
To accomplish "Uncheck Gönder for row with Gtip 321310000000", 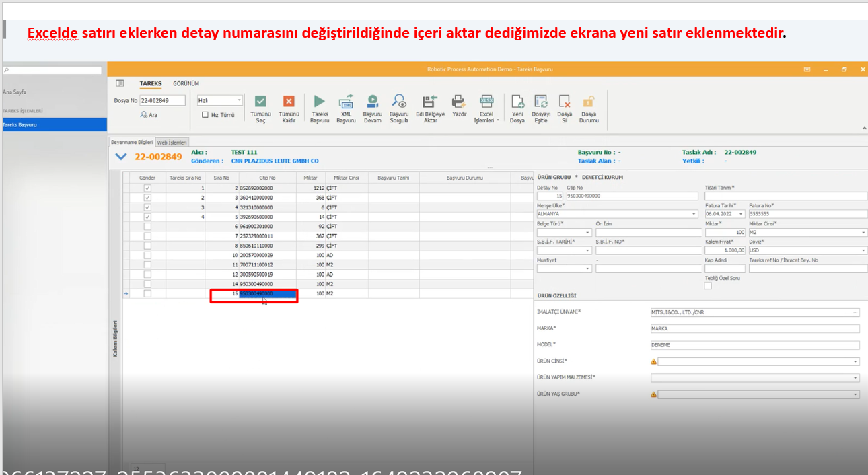I will point(147,207).
